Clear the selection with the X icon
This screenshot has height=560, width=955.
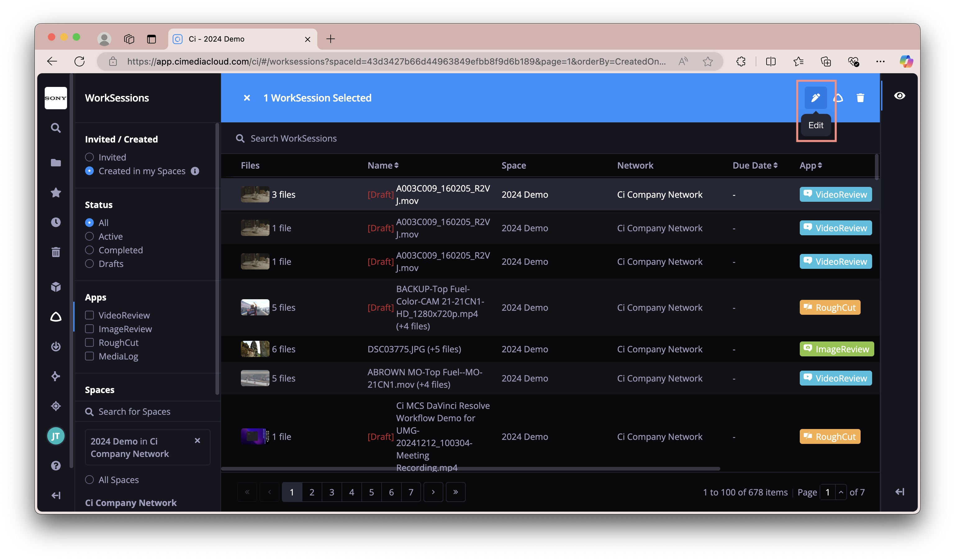pyautogui.click(x=247, y=98)
